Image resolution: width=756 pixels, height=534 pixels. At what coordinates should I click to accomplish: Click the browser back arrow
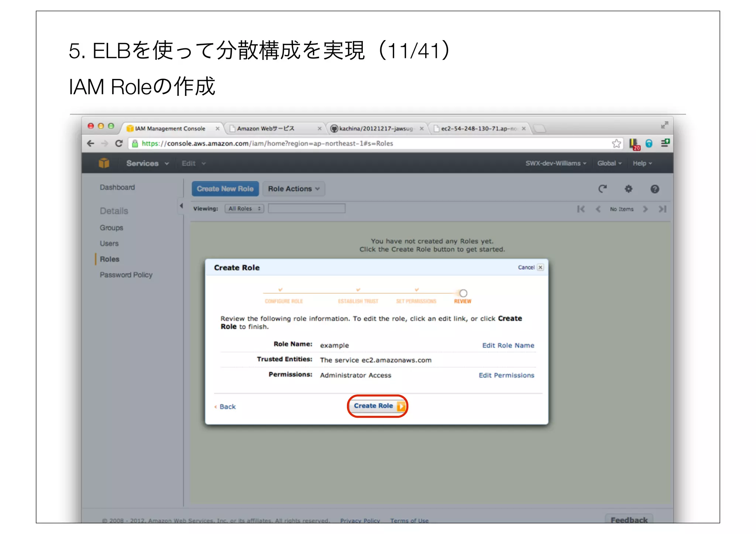[x=90, y=144]
